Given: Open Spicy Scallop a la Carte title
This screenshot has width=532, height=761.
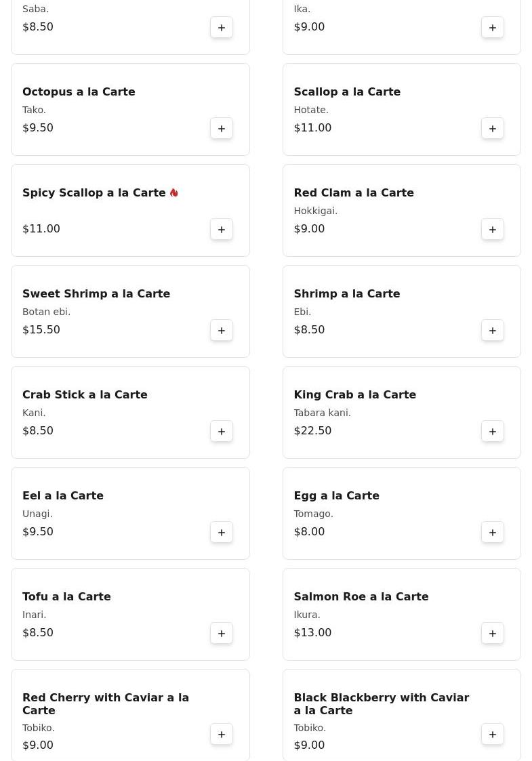Looking at the screenshot, I should click(94, 193).
